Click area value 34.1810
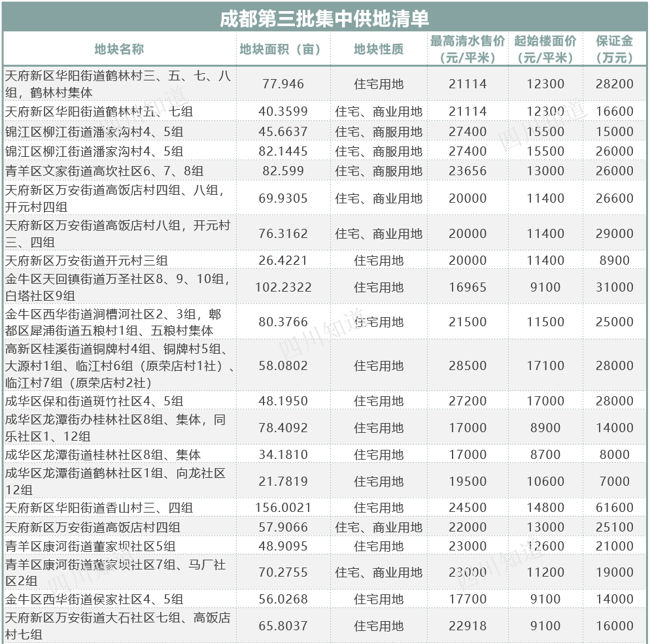The height and width of the screenshot is (644, 650). point(283,454)
